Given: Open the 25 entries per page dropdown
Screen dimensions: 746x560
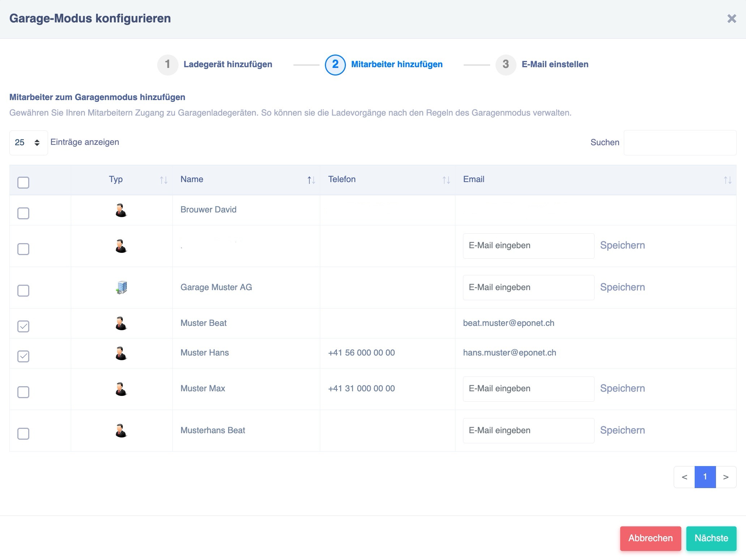Looking at the screenshot, I should (28, 143).
